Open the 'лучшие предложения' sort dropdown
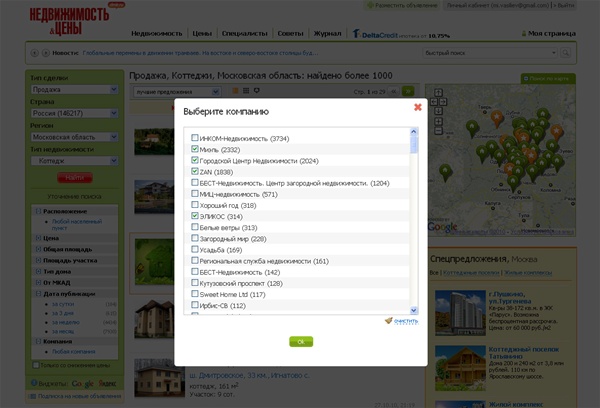Image resolution: width=600 pixels, height=408 pixels. point(177,92)
